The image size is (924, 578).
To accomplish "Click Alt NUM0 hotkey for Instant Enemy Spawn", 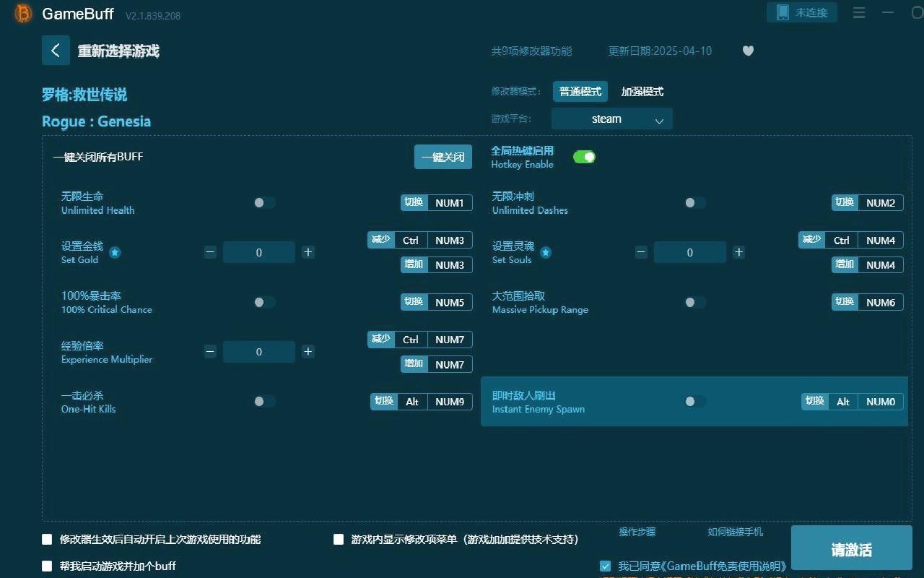I will [x=853, y=402].
